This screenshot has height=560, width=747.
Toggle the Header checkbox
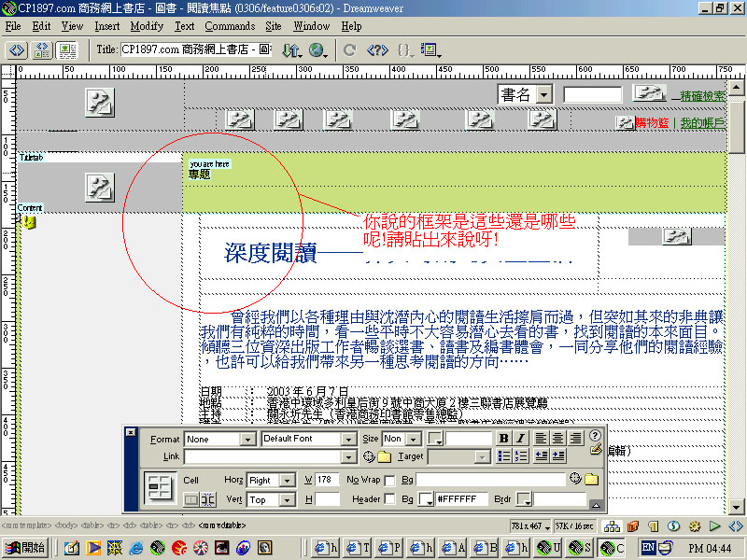tap(389, 500)
